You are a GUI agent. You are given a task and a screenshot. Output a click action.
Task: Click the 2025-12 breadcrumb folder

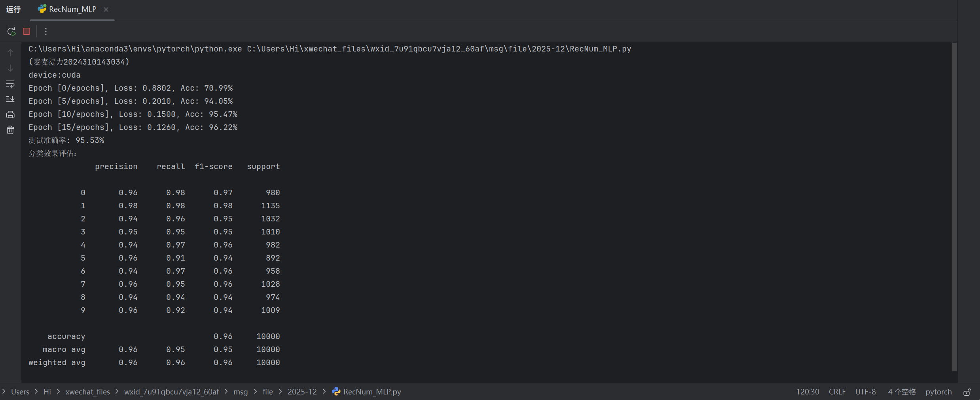coord(302,392)
